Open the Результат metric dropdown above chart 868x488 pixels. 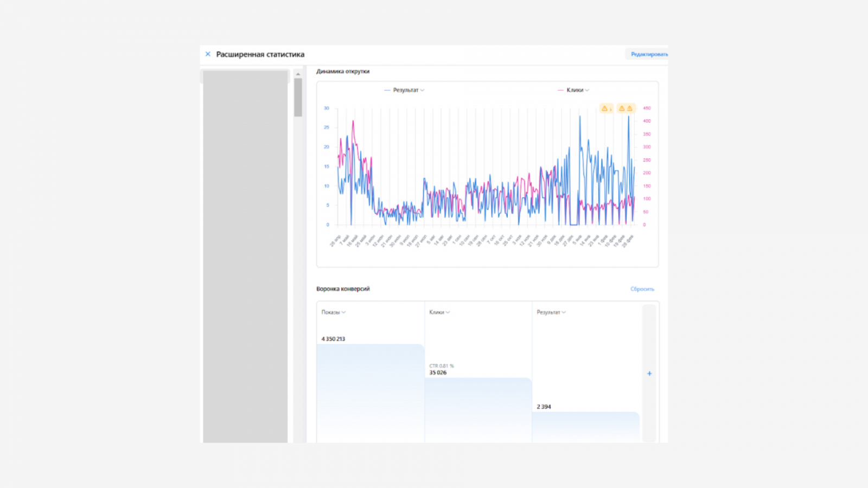click(x=409, y=90)
